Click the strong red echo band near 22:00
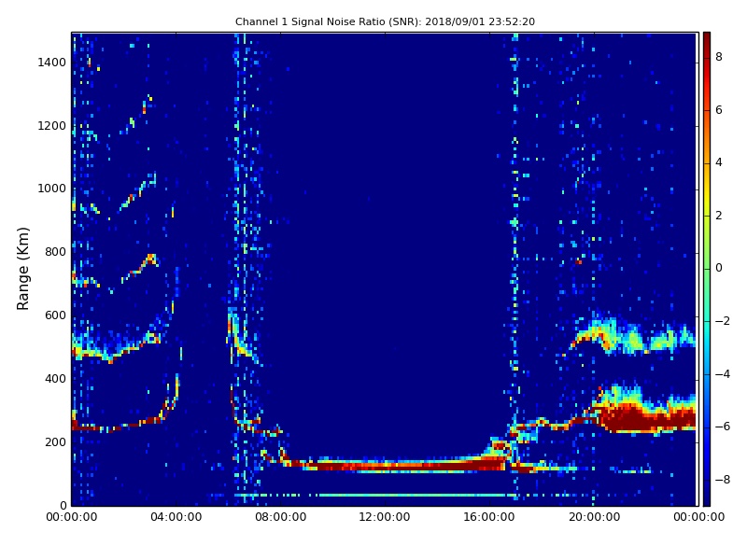Viewport: 747px width, 560px height. coord(646,419)
